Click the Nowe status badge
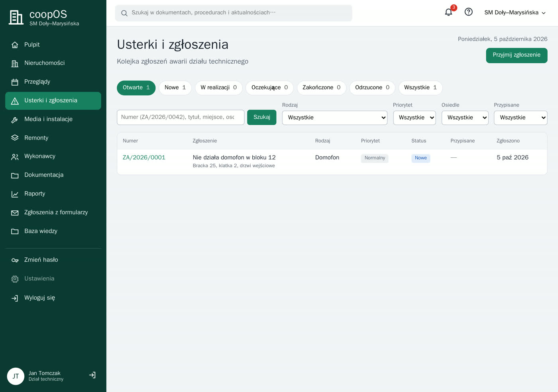The height and width of the screenshot is (392, 558). (420, 158)
